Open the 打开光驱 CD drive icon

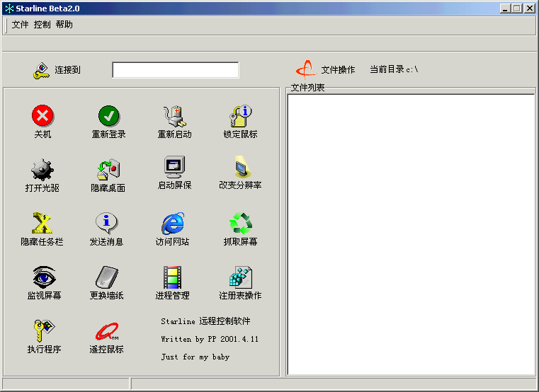coord(42,169)
